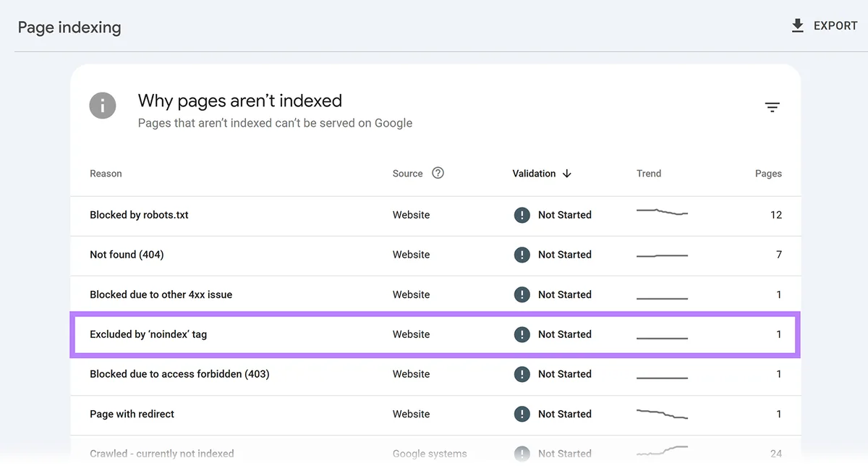This screenshot has height=471, width=868.
Task: Open the table filter icon
Action: pos(773,108)
